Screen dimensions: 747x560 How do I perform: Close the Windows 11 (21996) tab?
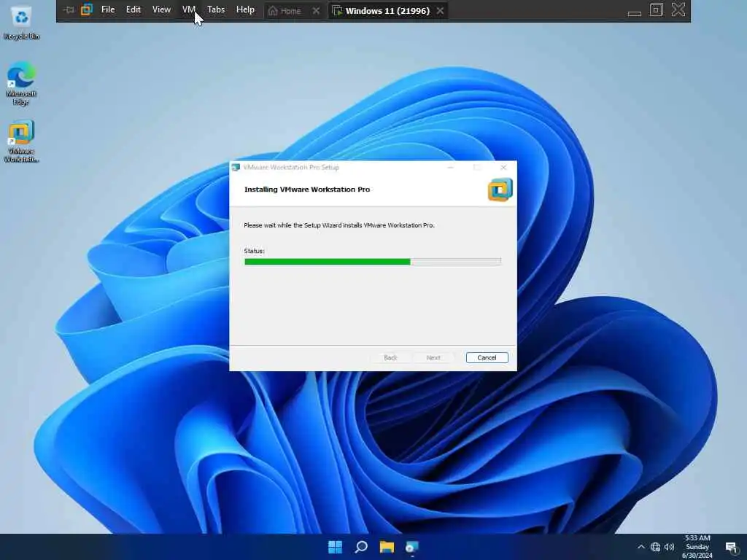coord(440,10)
